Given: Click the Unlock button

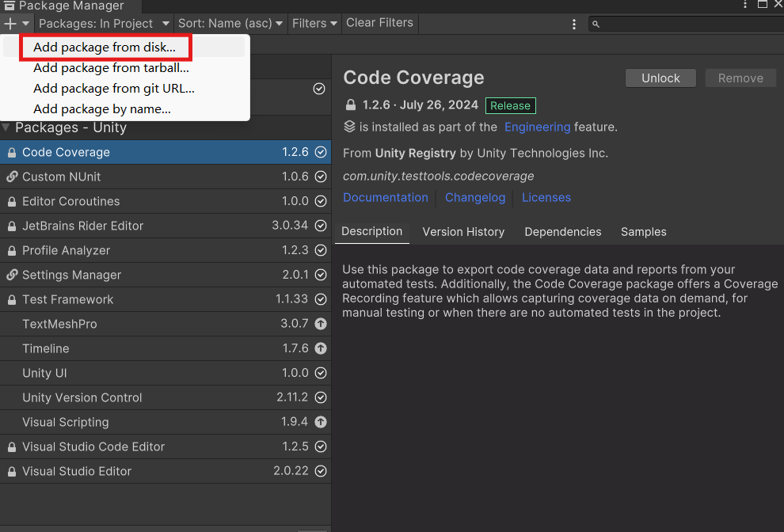Looking at the screenshot, I should tap(660, 78).
